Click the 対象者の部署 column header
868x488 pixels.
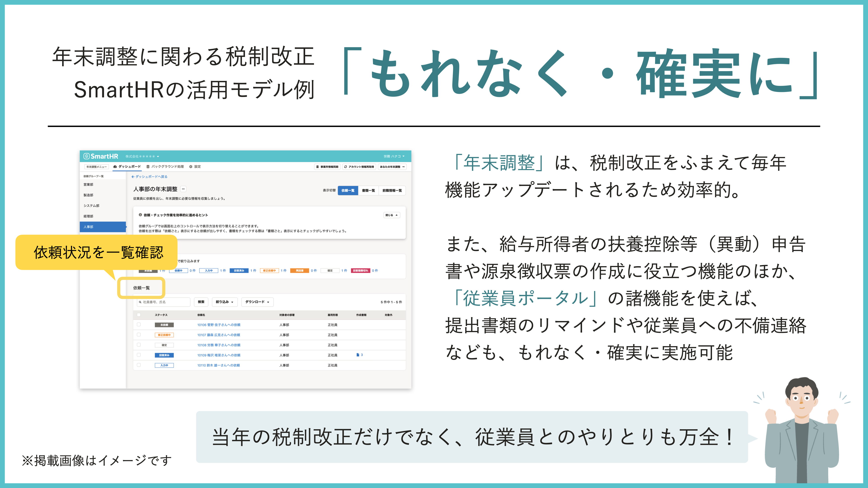pos(287,315)
